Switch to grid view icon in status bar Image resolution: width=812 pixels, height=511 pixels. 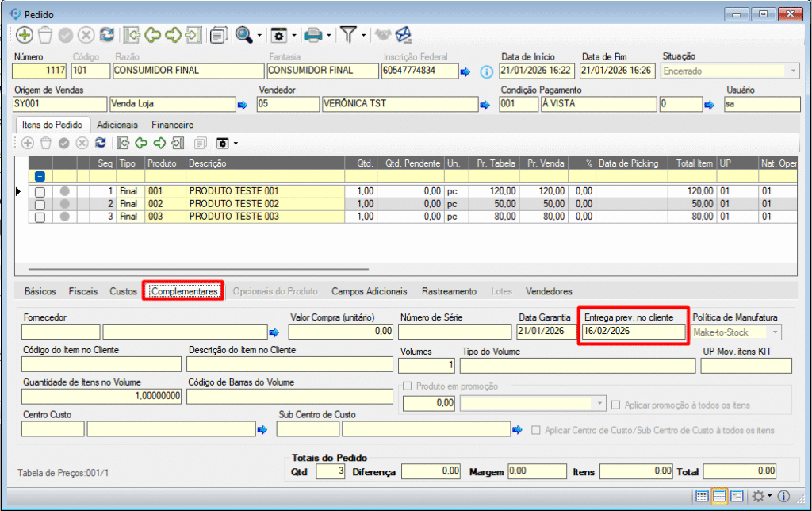coord(702,496)
